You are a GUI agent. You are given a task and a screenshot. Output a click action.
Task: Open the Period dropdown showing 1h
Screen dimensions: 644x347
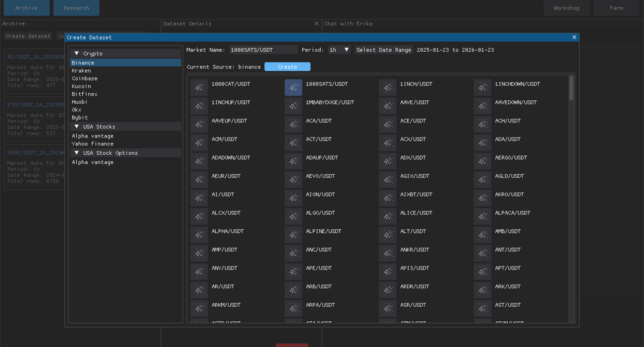[x=339, y=50]
